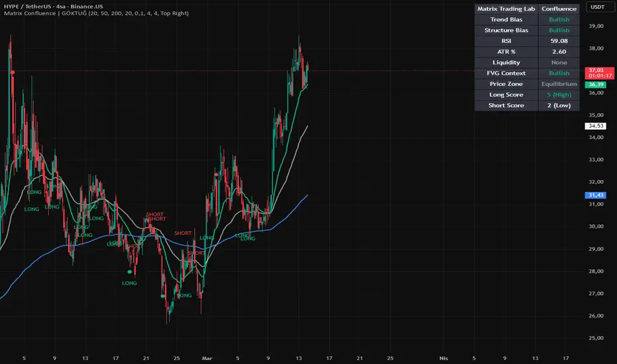Screen dimensions: 617x364
Task: Click the 30,00 price axis label
Action: click(596, 226)
